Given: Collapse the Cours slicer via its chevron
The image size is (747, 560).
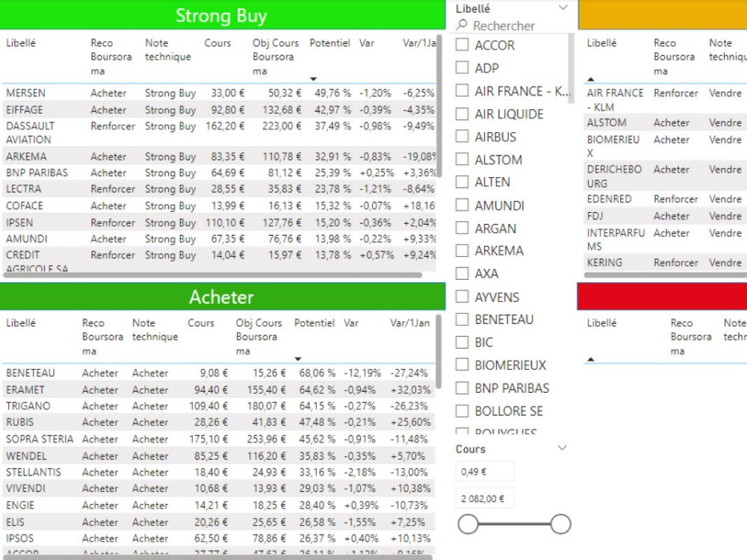Looking at the screenshot, I should pos(563,448).
